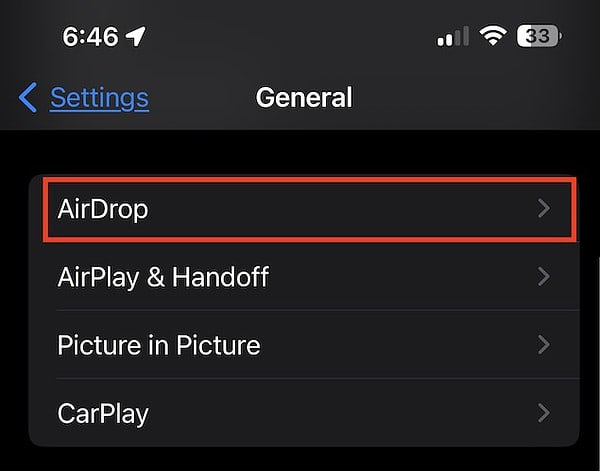Viewport: 600px width, 471px height.
Task: Open the AirDrop settings row
Action: tap(300, 209)
